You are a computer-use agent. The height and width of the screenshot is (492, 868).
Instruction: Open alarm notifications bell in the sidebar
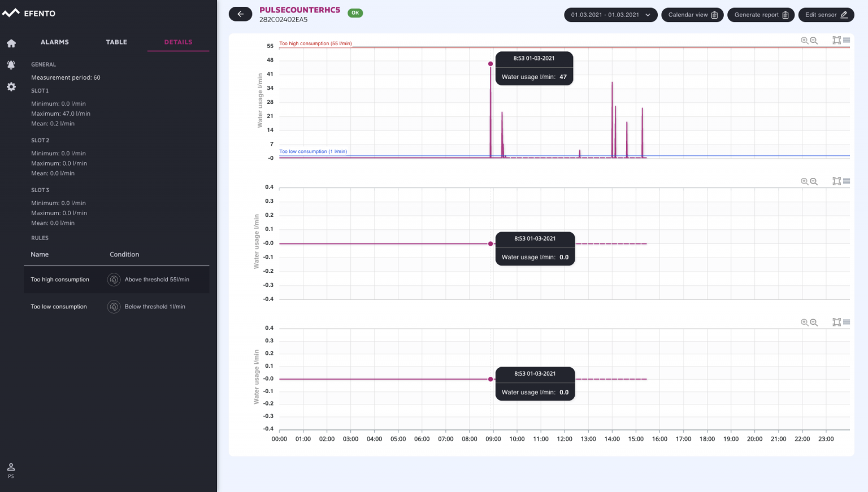[11, 65]
